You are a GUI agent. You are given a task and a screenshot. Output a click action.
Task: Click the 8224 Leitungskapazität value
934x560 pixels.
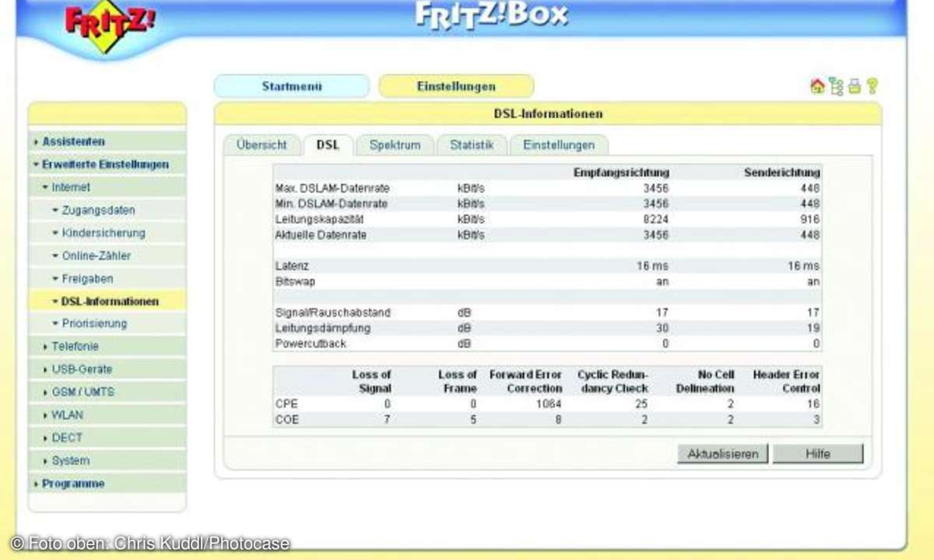pyautogui.click(x=657, y=219)
